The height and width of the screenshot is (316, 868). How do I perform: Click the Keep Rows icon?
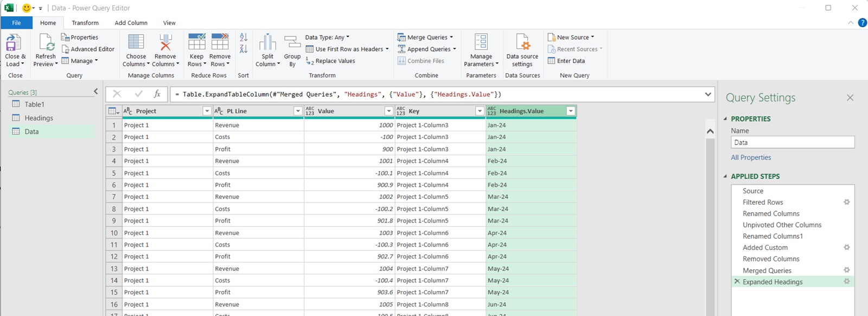[x=196, y=42]
